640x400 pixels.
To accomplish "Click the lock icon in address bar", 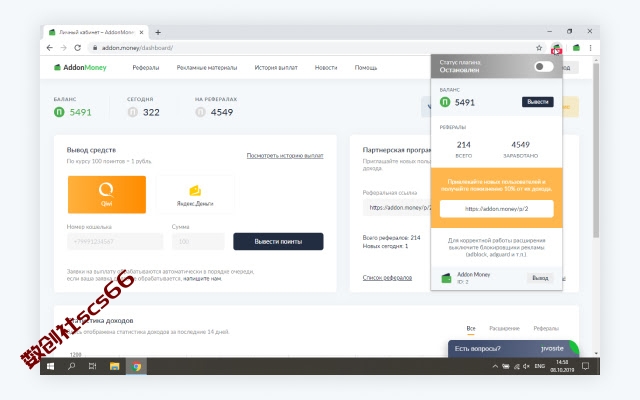I will tap(95, 48).
